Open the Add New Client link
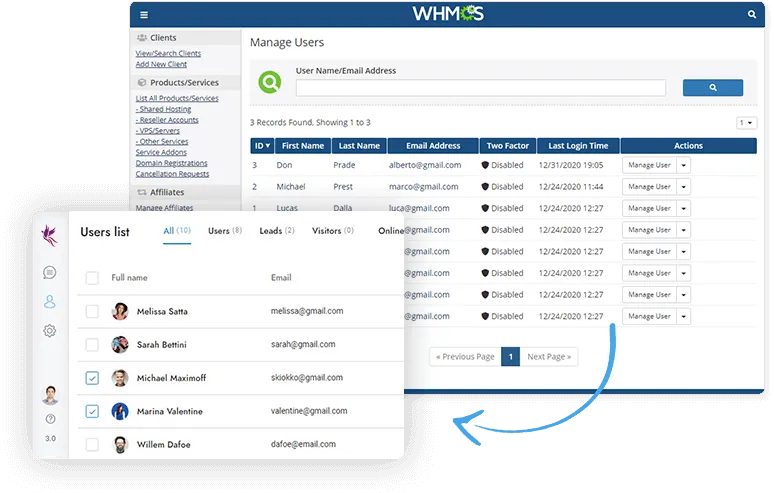 click(x=161, y=64)
